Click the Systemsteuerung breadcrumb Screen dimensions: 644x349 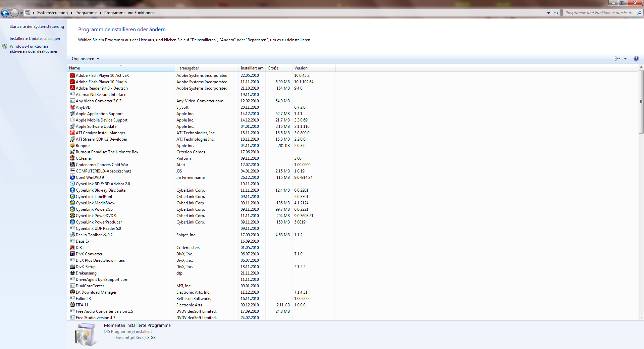[x=52, y=13]
